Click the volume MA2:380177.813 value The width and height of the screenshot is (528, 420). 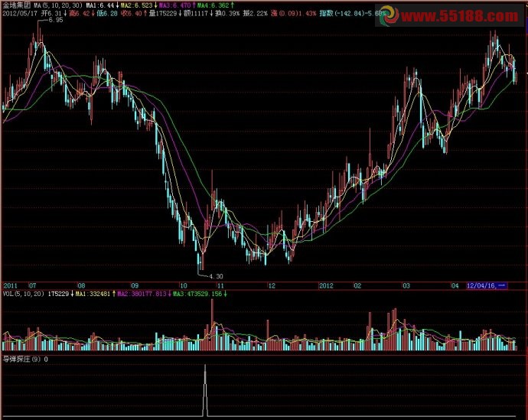click(142, 294)
